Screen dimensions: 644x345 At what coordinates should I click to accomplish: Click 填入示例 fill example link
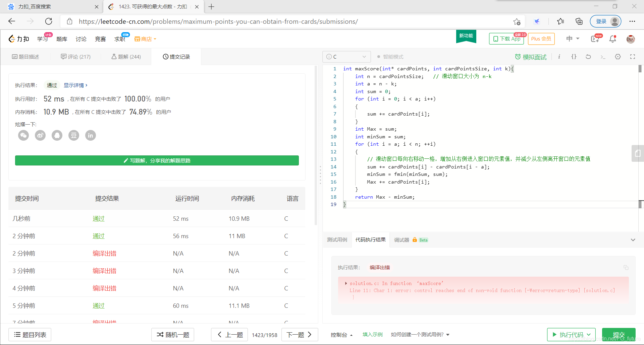coord(372,335)
